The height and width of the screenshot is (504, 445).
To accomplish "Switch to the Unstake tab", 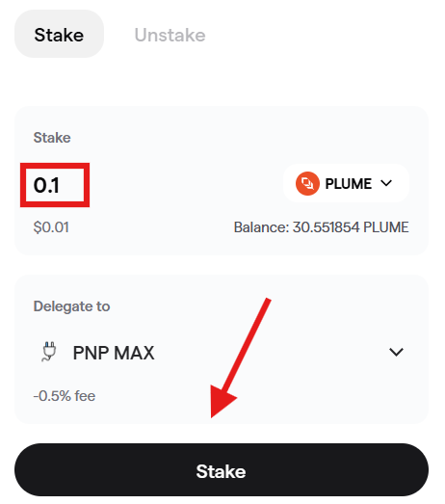I will tap(170, 35).
